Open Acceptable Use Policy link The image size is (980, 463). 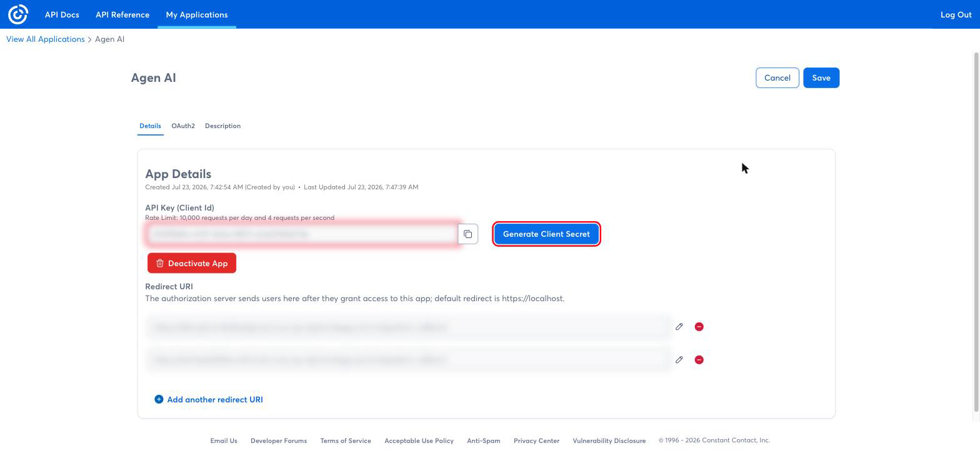[419, 441]
